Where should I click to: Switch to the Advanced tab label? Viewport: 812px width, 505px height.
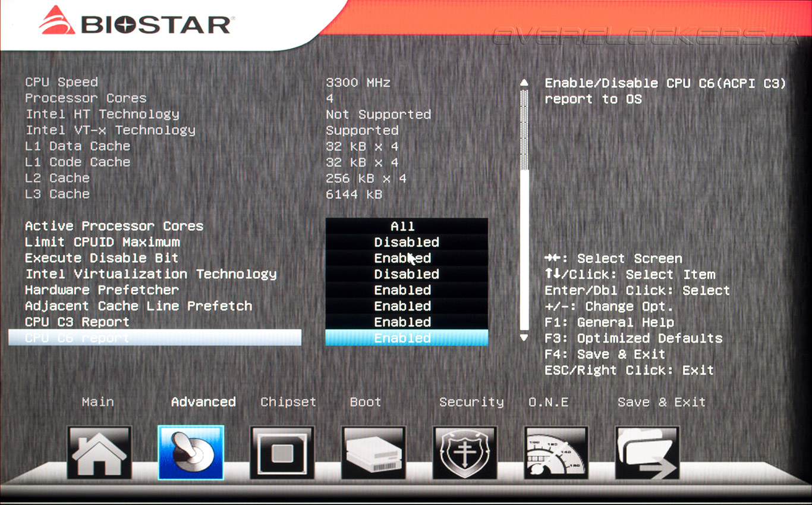click(x=203, y=402)
